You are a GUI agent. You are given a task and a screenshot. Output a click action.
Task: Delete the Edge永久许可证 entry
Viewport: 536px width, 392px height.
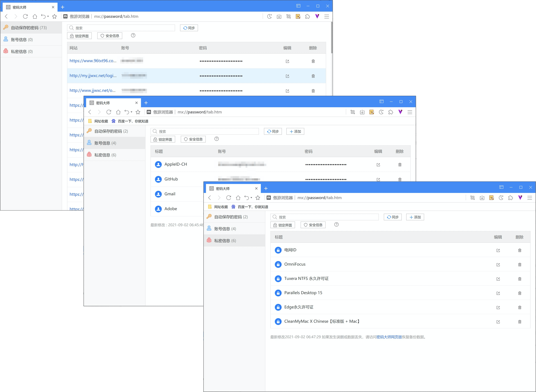coord(520,308)
